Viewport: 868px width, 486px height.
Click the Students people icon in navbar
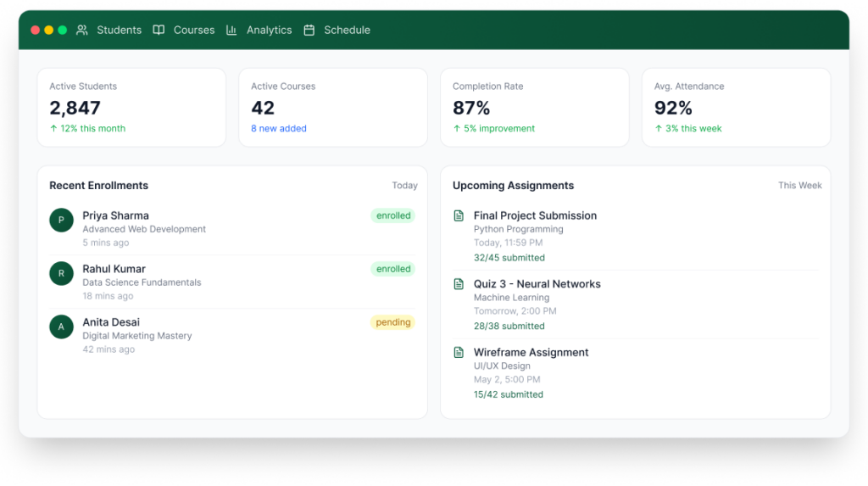(x=82, y=30)
